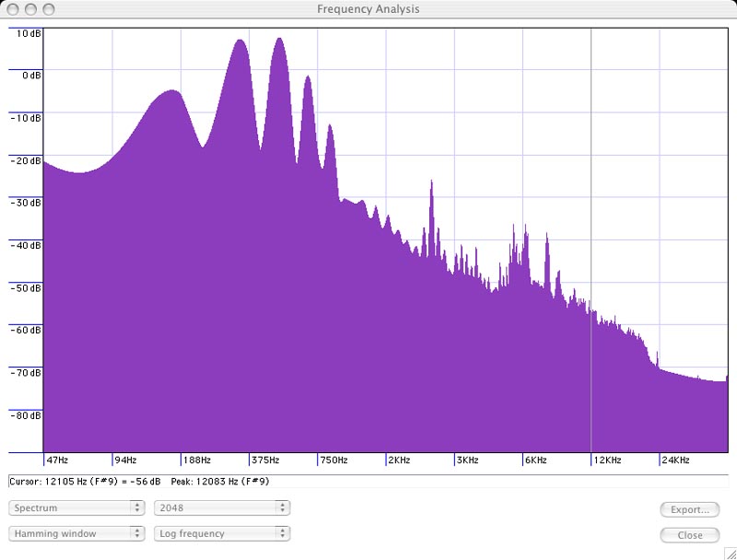The image size is (737, 560).
Task: Click the 188Hz frequency label
Action: pyautogui.click(x=197, y=461)
